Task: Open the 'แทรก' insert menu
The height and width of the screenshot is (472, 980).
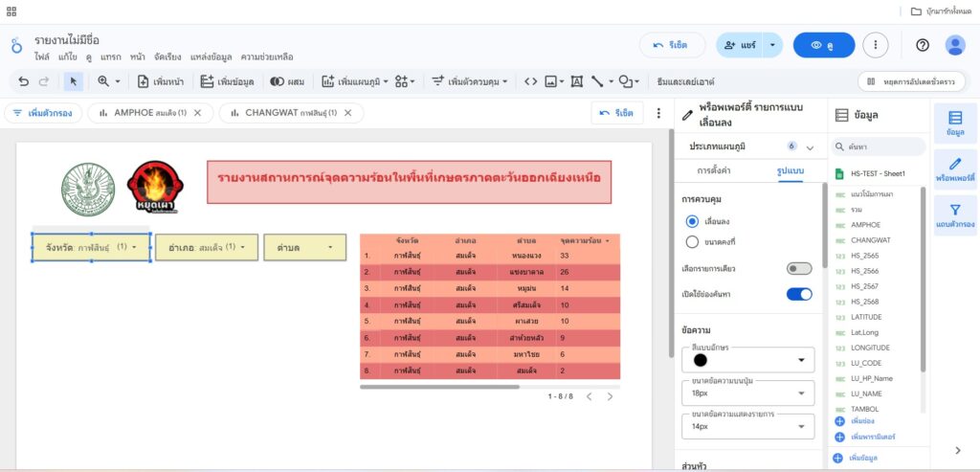Action: pos(110,57)
